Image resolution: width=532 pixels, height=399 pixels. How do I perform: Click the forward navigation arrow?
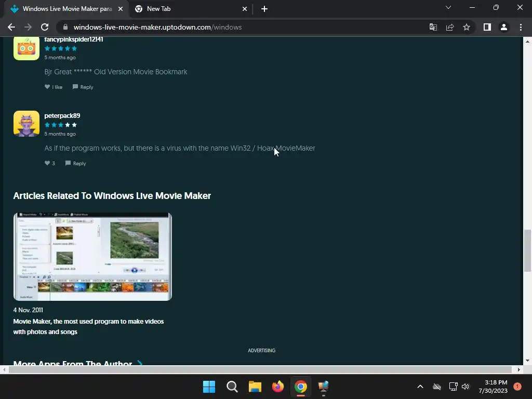pos(28,27)
